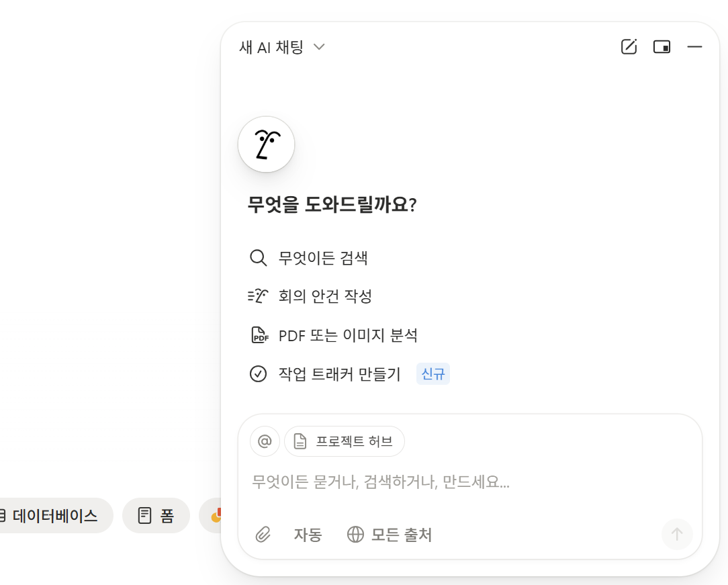Click the checkmark icon beside 작업 트래커 만들기
The width and height of the screenshot is (728, 585).
pos(258,373)
